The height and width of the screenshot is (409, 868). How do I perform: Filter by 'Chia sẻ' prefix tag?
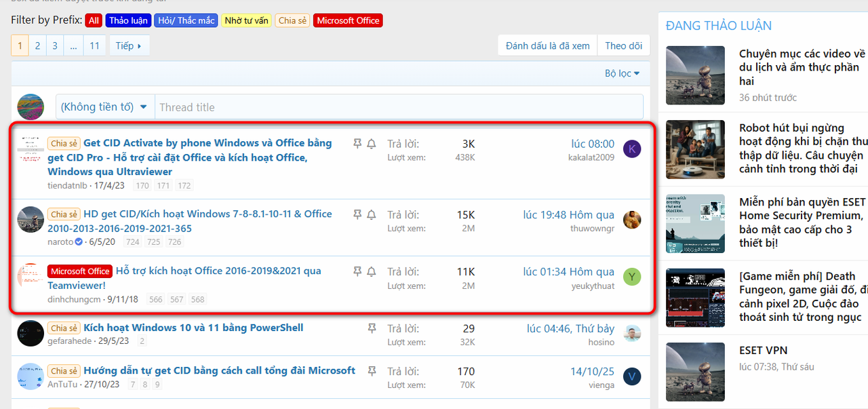coord(292,20)
